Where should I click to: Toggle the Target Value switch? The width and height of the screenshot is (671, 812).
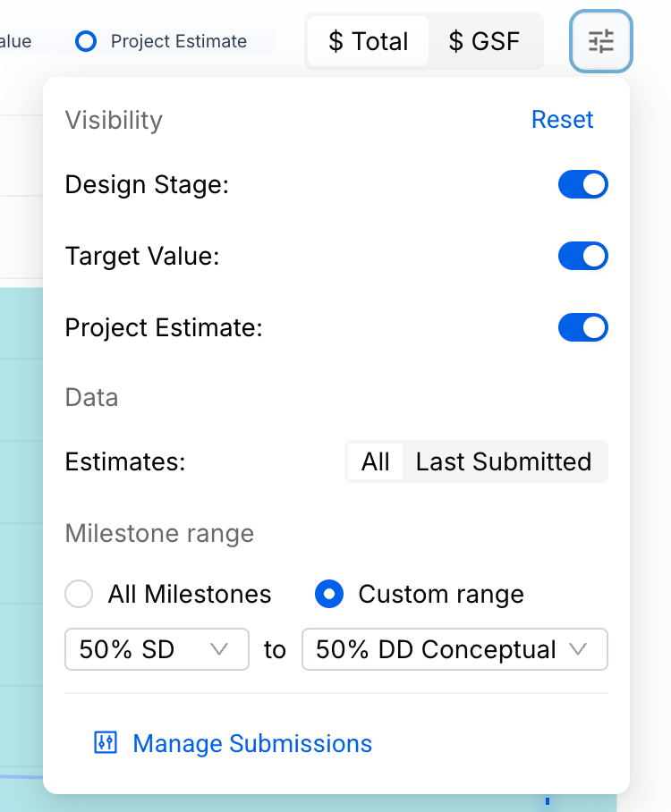pos(582,257)
